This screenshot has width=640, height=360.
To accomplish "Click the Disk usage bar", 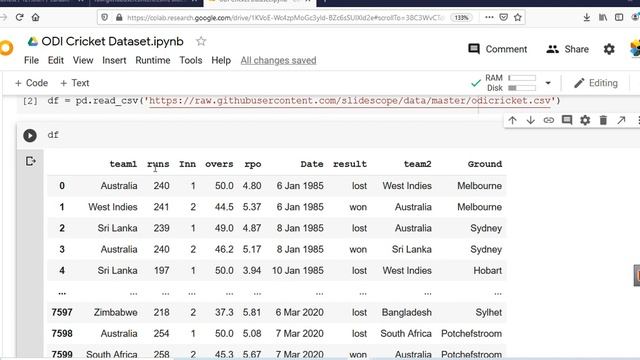I will point(522,88).
